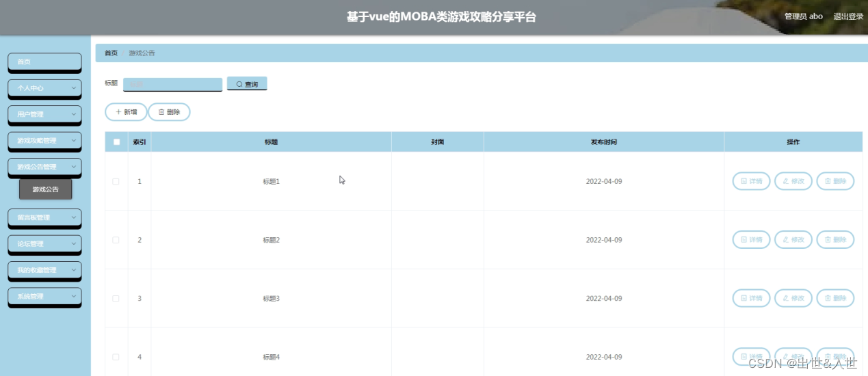The image size is (868, 376).
Task: Check the checkbox for row 标题1
Action: click(116, 181)
